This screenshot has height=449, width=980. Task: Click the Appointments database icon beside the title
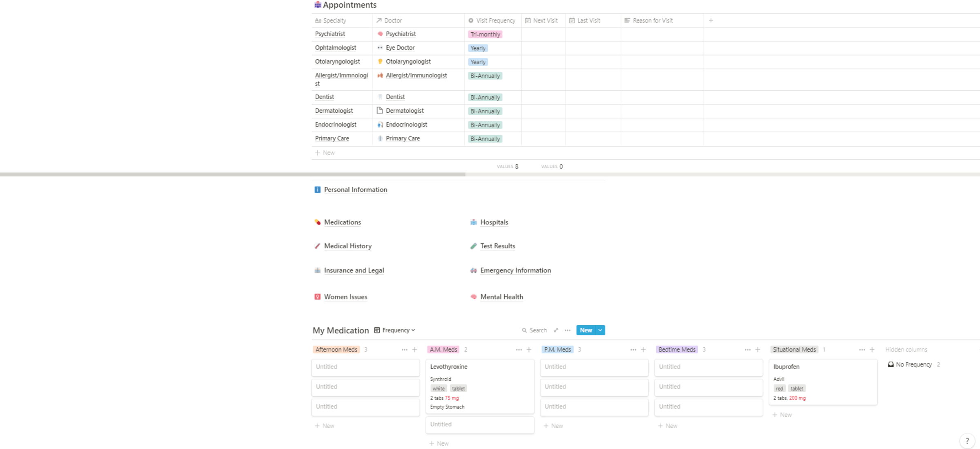tap(317, 5)
